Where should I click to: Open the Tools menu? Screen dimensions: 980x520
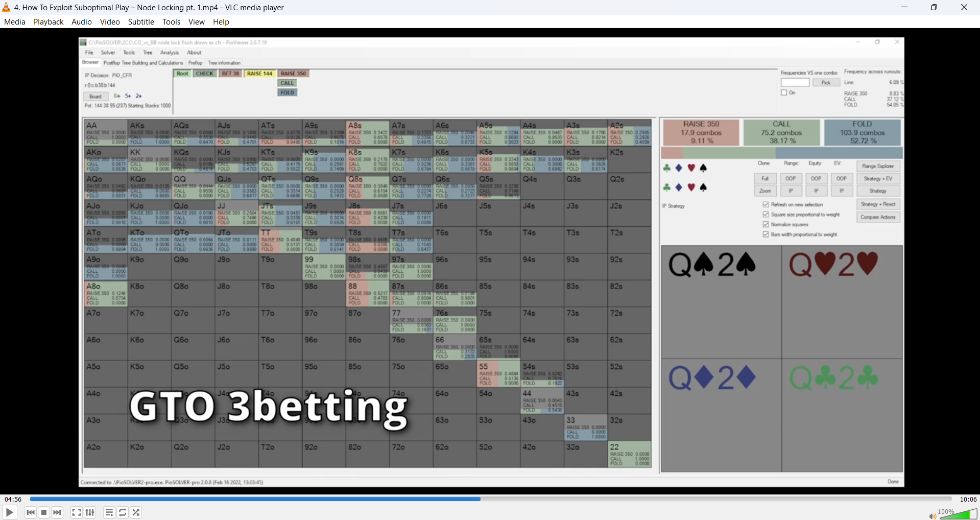pyautogui.click(x=171, y=22)
